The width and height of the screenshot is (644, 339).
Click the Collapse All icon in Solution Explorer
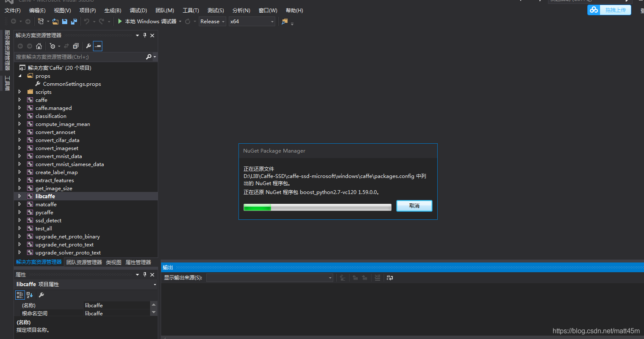pyautogui.click(x=76, y=46)
